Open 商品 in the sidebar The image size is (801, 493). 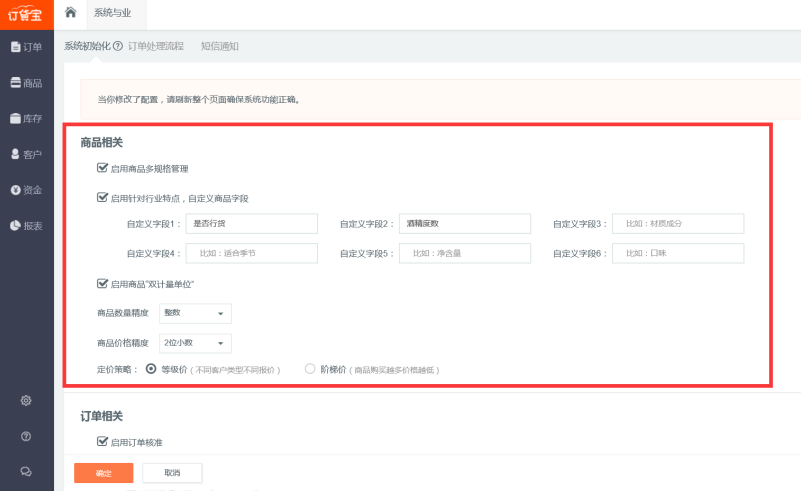click(x=27, y=83)
